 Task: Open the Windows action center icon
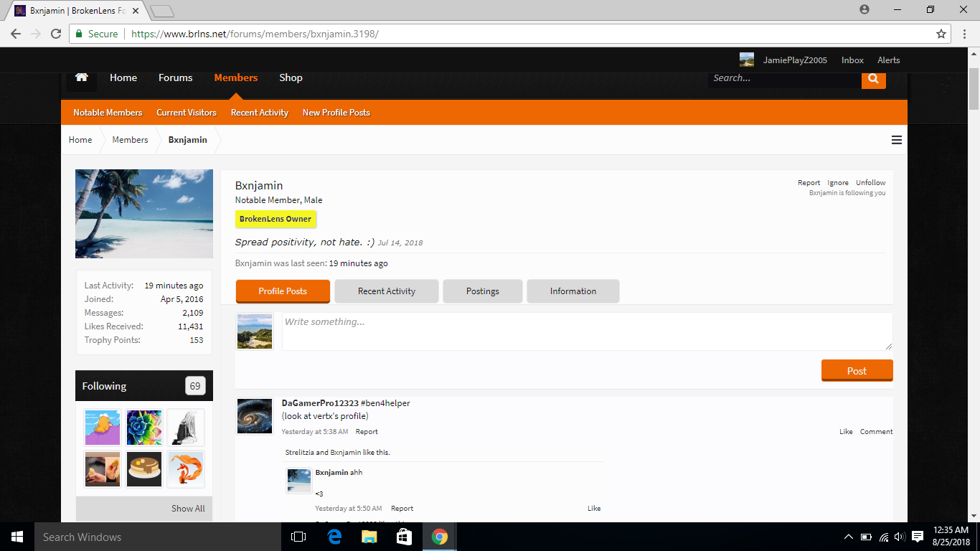pos(918,537)
